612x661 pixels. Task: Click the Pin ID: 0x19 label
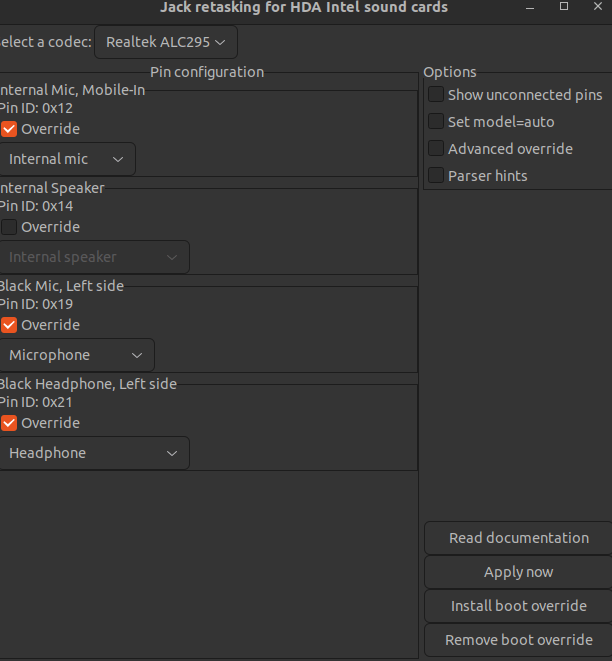click(x=36, y=304)
